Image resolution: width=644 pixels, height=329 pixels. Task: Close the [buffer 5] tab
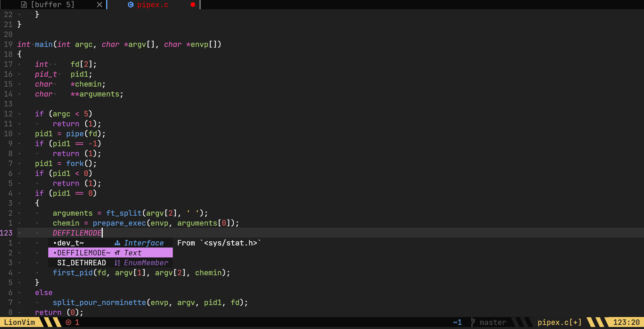tap(100, 5)
